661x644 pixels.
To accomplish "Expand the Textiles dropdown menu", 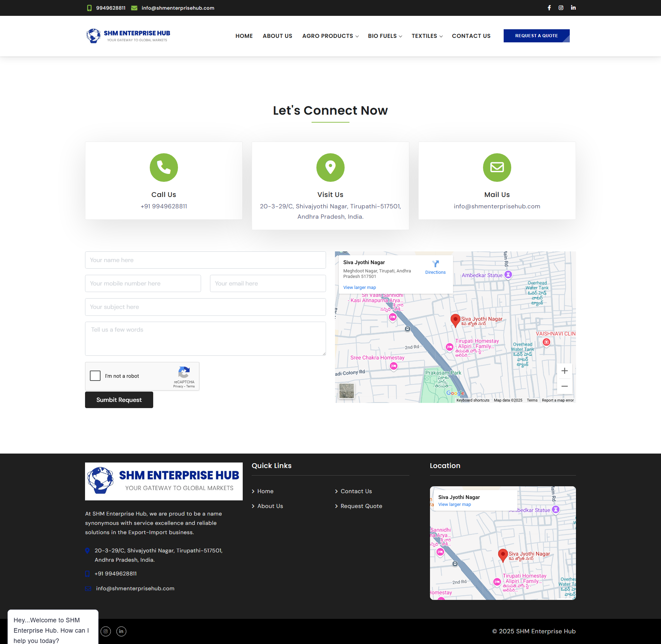I will 427,36.
